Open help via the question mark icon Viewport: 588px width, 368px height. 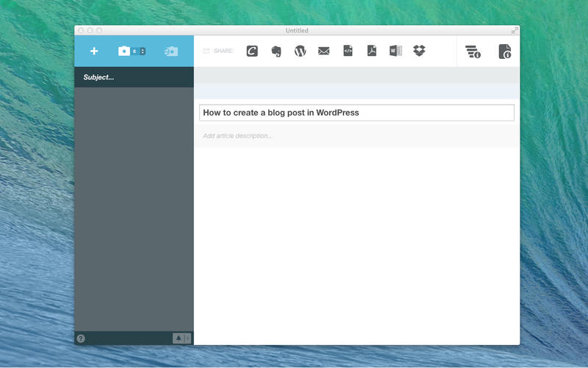click(x=81, y=339)
